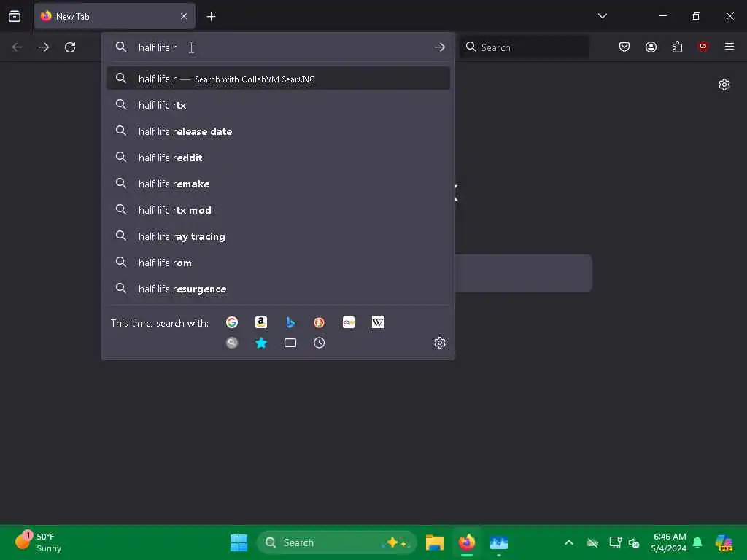The width and height of the screenshot is (747, 560).
Task: Open the notification bell in system tray
Action: 697,542
